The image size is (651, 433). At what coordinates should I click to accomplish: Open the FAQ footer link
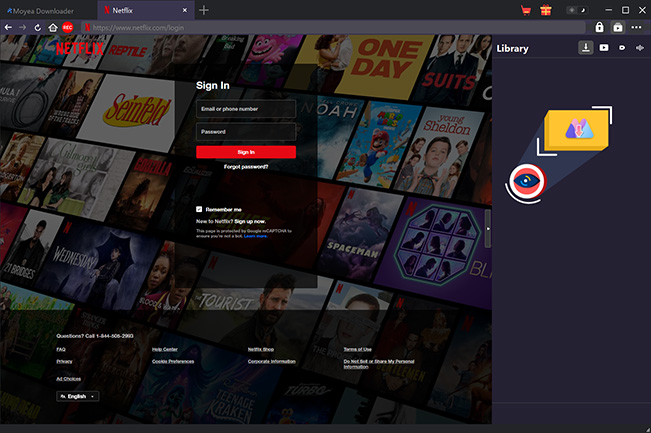pos(61,349)
